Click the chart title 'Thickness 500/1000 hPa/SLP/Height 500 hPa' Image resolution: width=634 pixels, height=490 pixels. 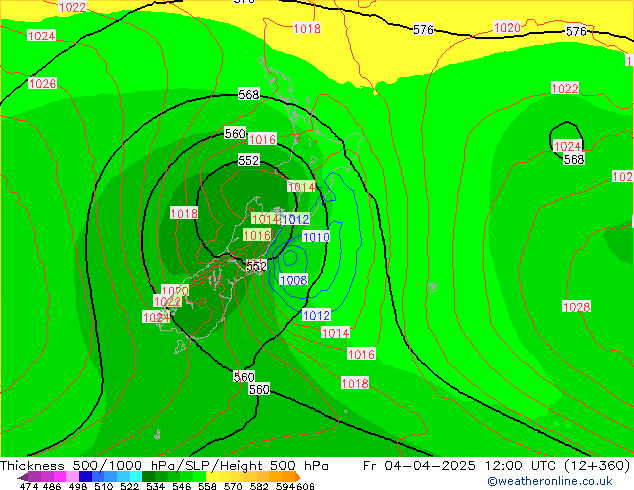pos(164,466)
